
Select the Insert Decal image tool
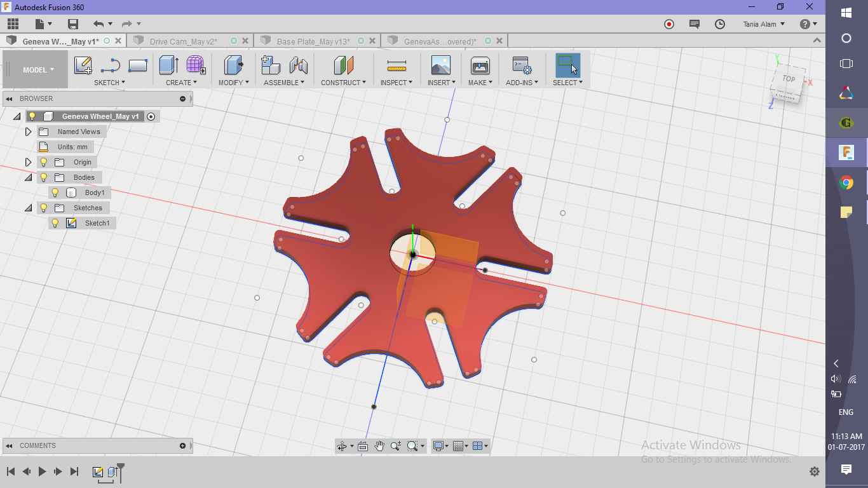[440, 65]
